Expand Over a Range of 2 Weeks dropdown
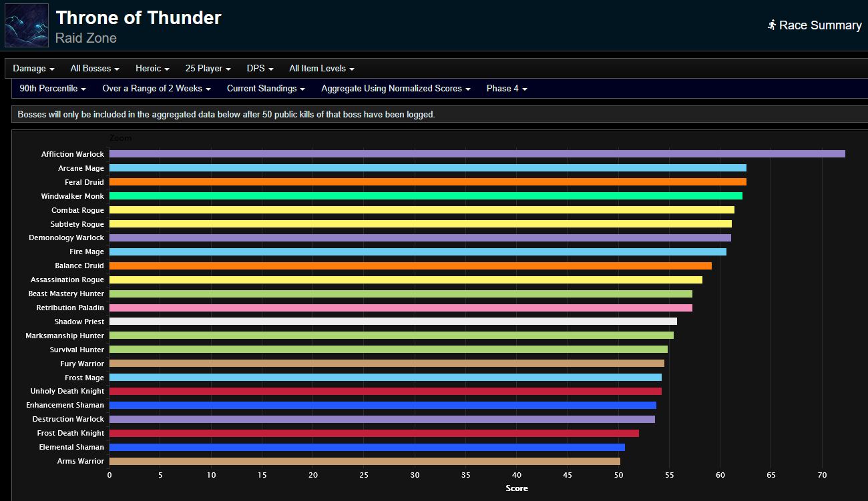This screenshot has width=868, height=501. pyautogui.click(x=156, y=88)
